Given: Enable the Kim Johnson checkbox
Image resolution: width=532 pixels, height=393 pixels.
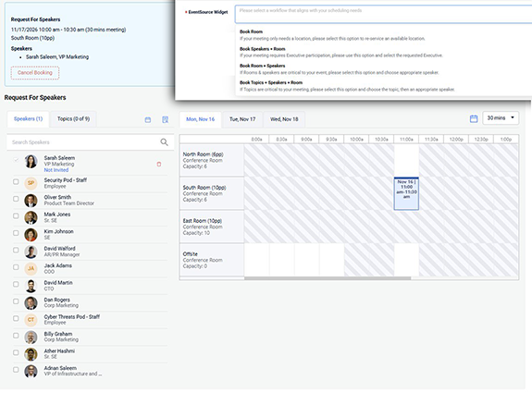Looking at the screenshot, I should [x=16, y=233].
